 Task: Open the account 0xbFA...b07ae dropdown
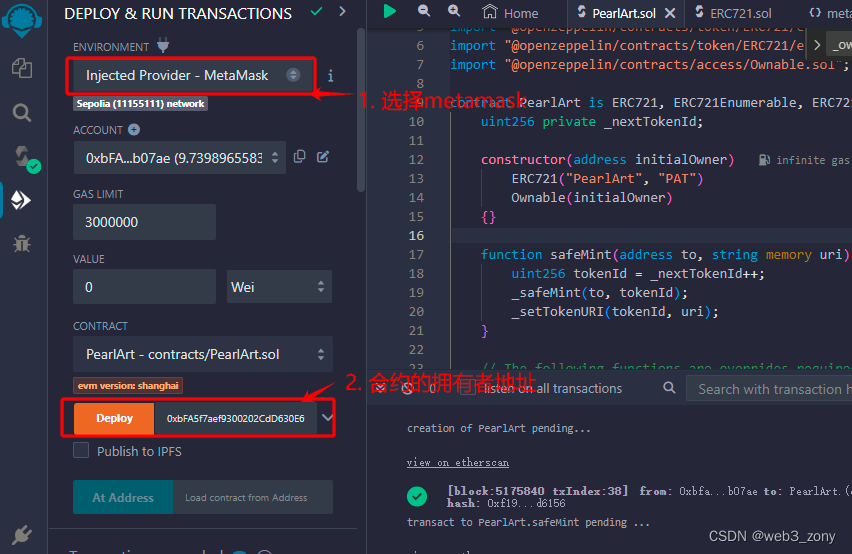coord(179,158)
